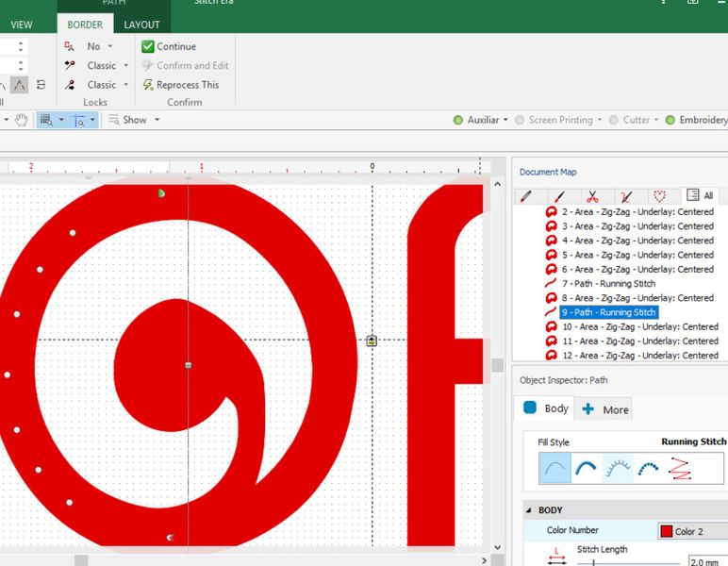Open the No lock dropdown
The image size is (728, 566).
[110, 46]
